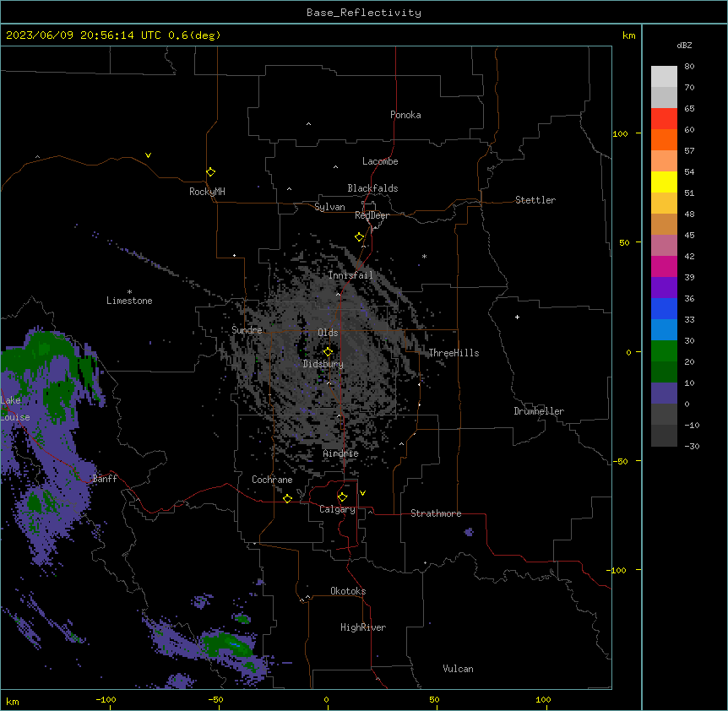Click the Lacombe city label
The image size is (728, 711).
[380, 161]
